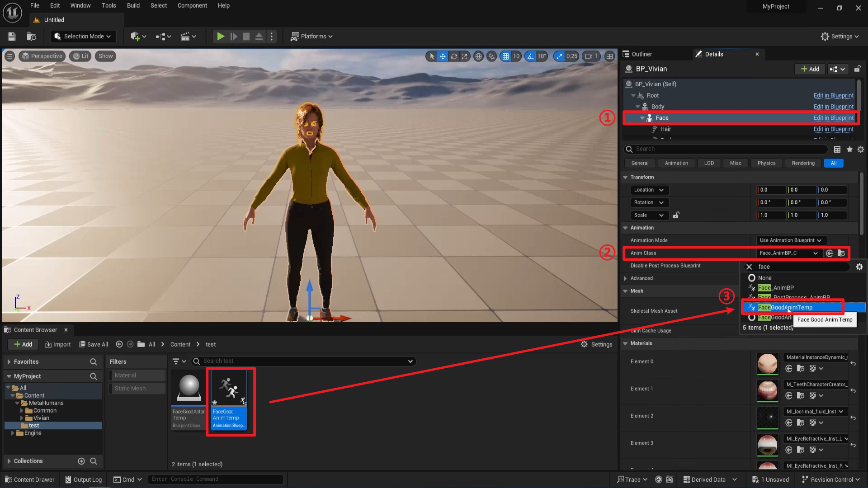Open the Details panel settings gear
Viewport: 868px width, 488px height.
(860, 149)
